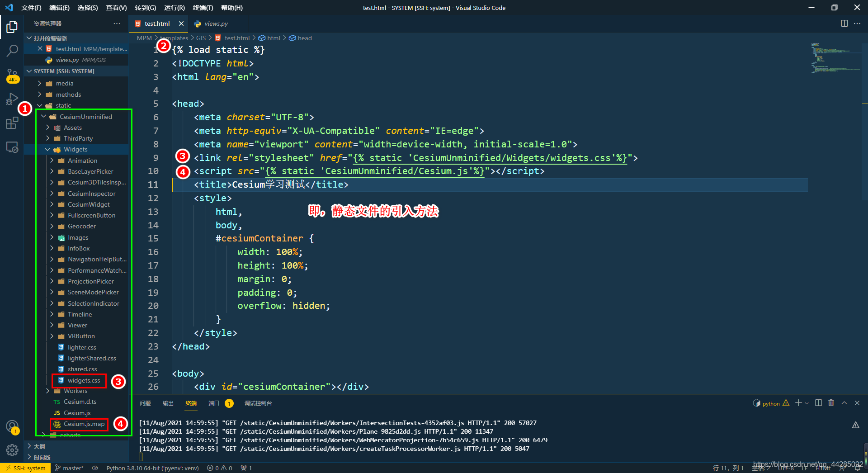The image size is (868, 473).
Task: Switch to the 端口 panel tab
Action: pos(214,403)
